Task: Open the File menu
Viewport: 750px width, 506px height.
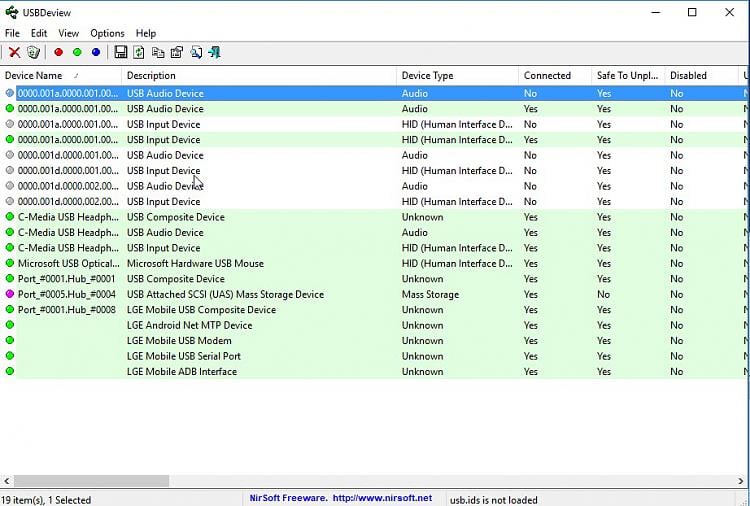Action: click(x=12, y=33)
